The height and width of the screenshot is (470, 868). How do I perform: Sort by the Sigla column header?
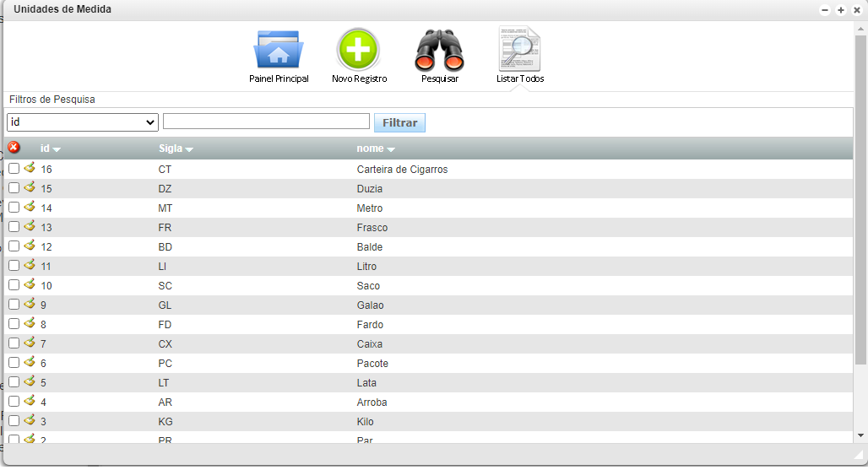(x=176, y=149)
